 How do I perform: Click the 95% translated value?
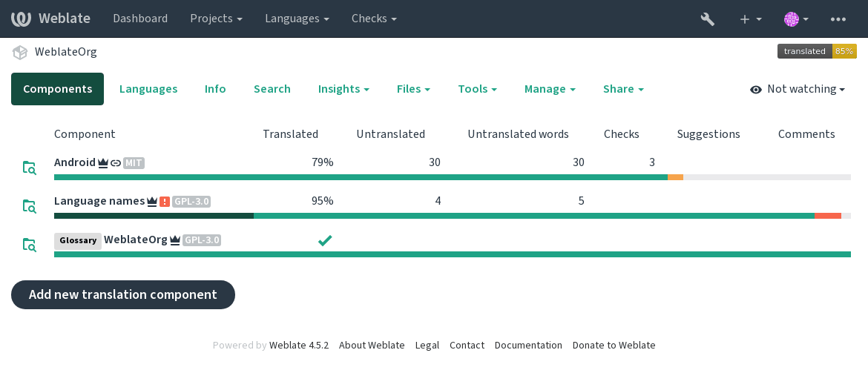pyautogui.click(x=323, y=201)
